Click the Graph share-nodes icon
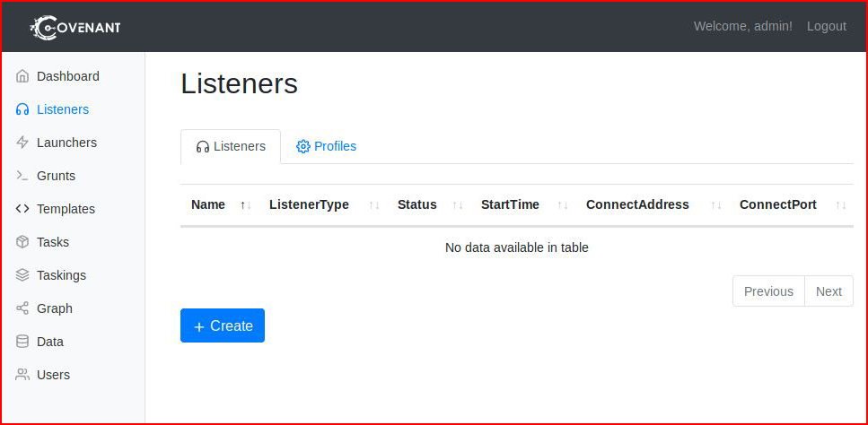 click(22, 308)
